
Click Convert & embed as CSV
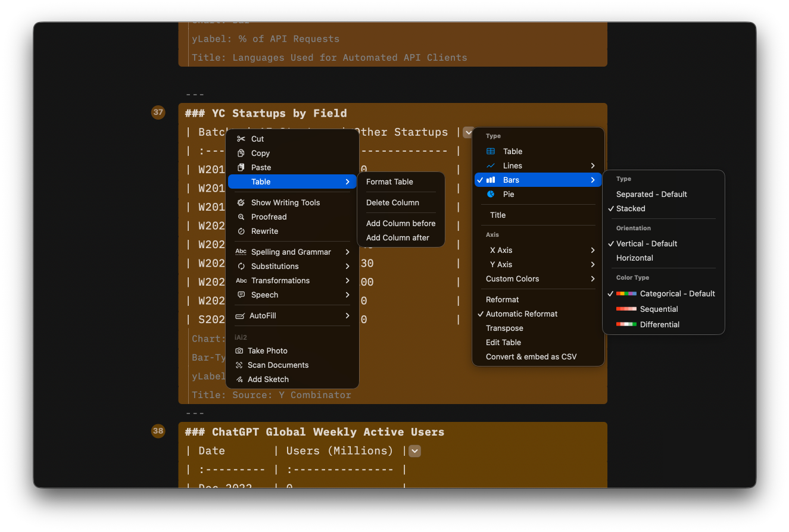pyautogui.click(x=531, y=356)
